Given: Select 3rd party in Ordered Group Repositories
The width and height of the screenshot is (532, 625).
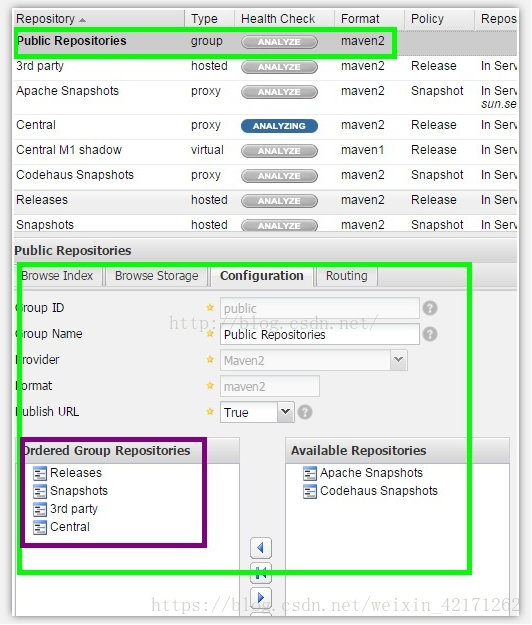Looking at the screenshot, I should coord(74,509).
